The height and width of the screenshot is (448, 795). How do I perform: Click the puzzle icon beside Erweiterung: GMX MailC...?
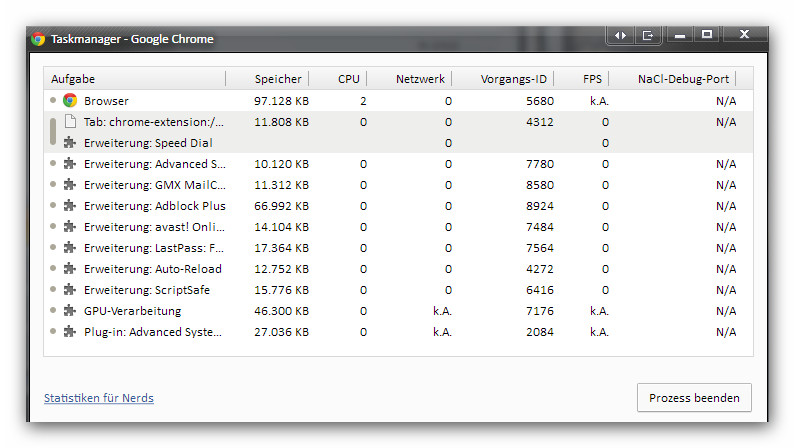tap(69, 185)
